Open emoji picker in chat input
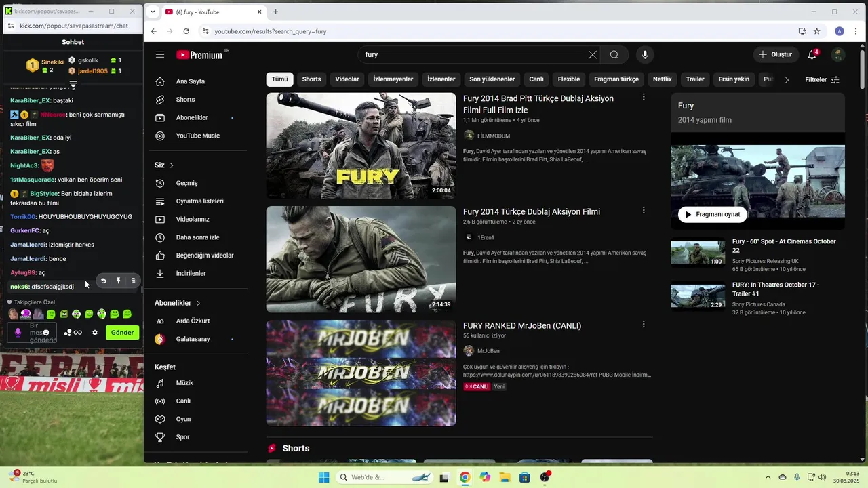This screenshot has height=488, width=868. click(x=46, y=333)
